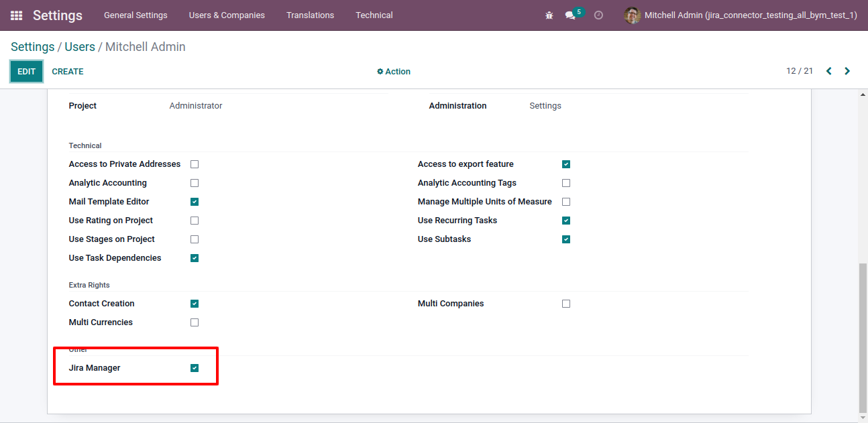The width and height of the screenshot is (868, 423).
Task: Click Mitchell Admin avatar picture
Action: [632, 15]
